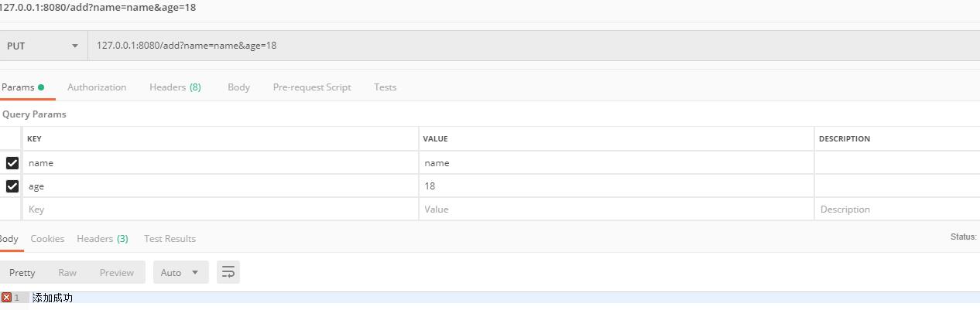
Task: Click the key cell containing age
Action: tap(221, 186)
